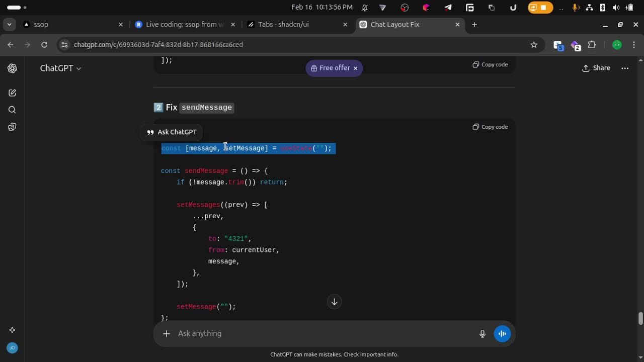
Task: Start a new chat with pencil icon
Action: [x=13, y=93]
